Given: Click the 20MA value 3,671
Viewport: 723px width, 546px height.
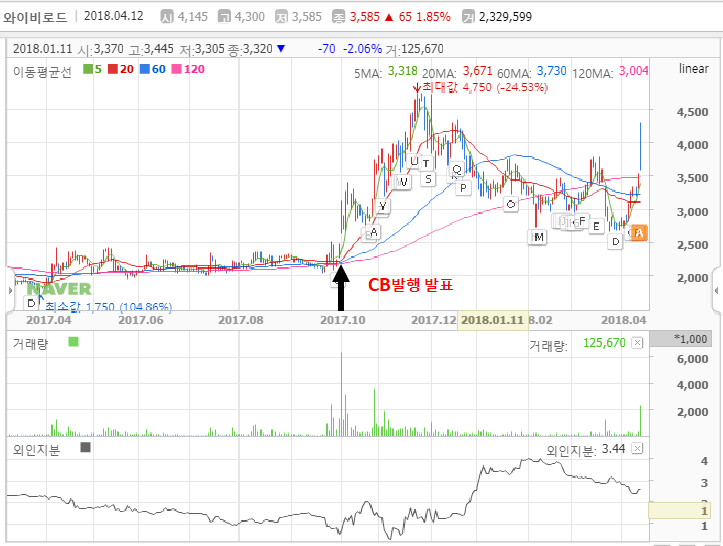Looking at the screenshot, I should pos(478,71).
